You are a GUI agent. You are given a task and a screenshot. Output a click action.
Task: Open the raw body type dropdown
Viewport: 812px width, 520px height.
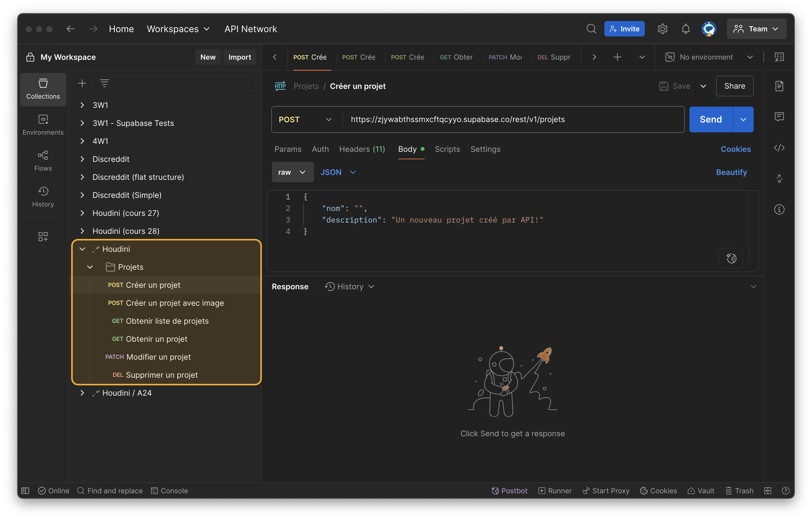(x=292, y=172)
